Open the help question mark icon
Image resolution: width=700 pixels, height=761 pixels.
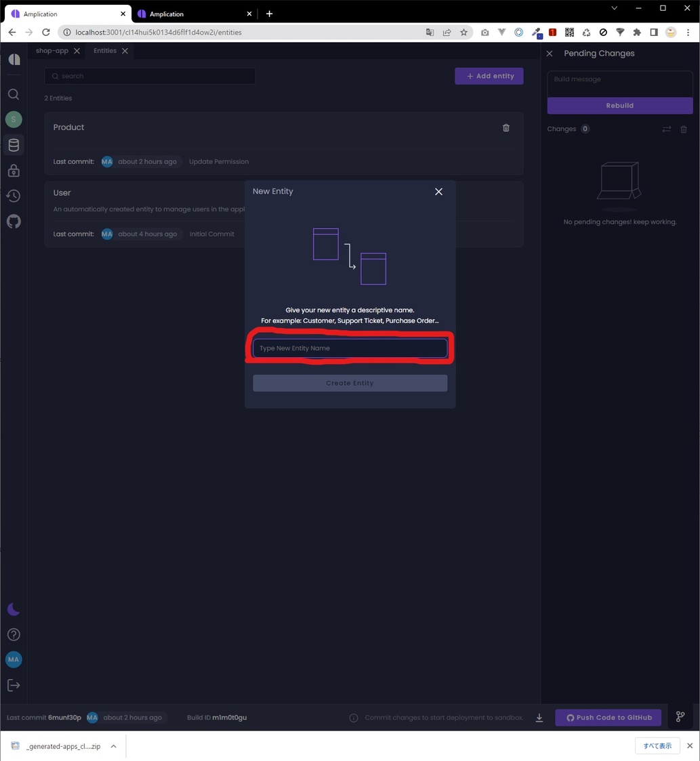(x=14, y=635)
